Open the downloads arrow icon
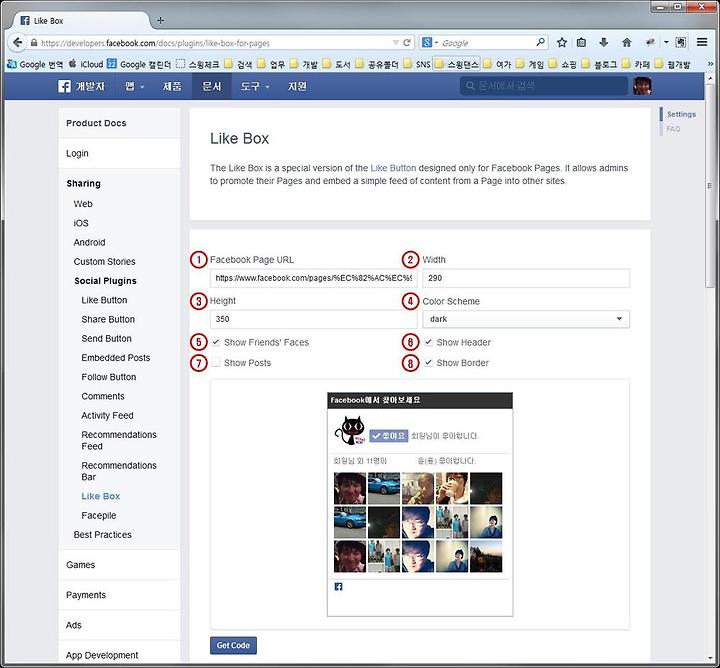720x668 pixels. point(603,43)
